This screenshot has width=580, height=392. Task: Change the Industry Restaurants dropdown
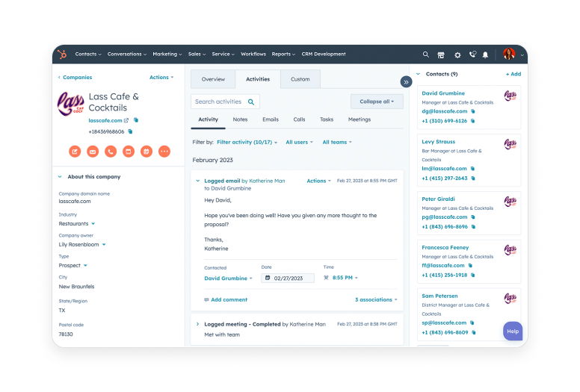(x=76, y=224)
